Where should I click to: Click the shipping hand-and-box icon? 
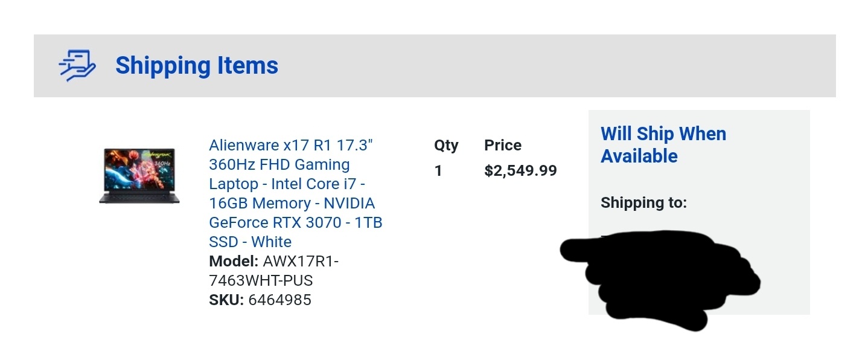(77, 65)
